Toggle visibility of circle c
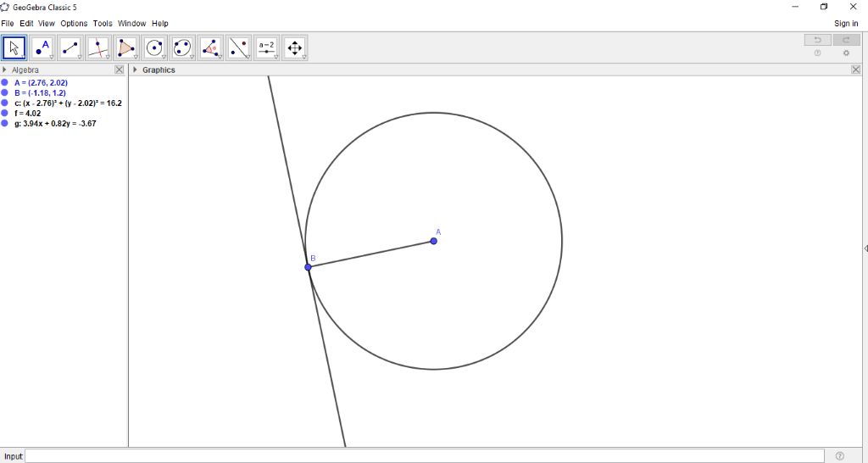868x463 pixels. (x=4, y=103)
